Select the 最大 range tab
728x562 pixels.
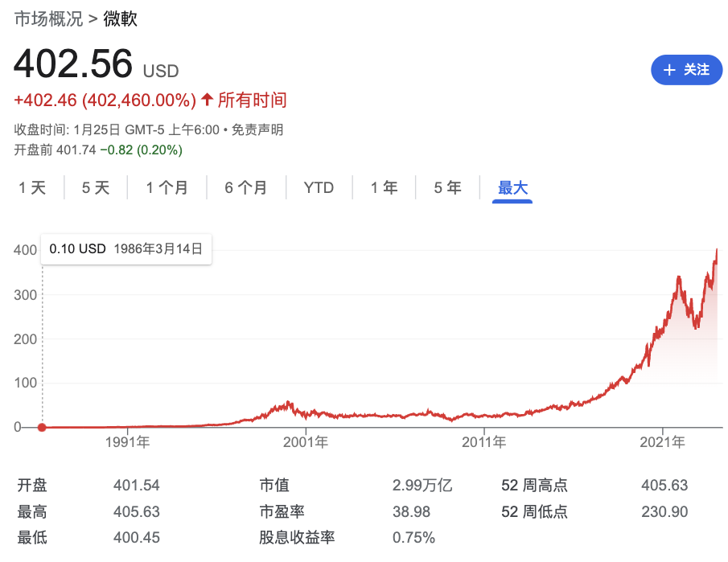point(512,188)
